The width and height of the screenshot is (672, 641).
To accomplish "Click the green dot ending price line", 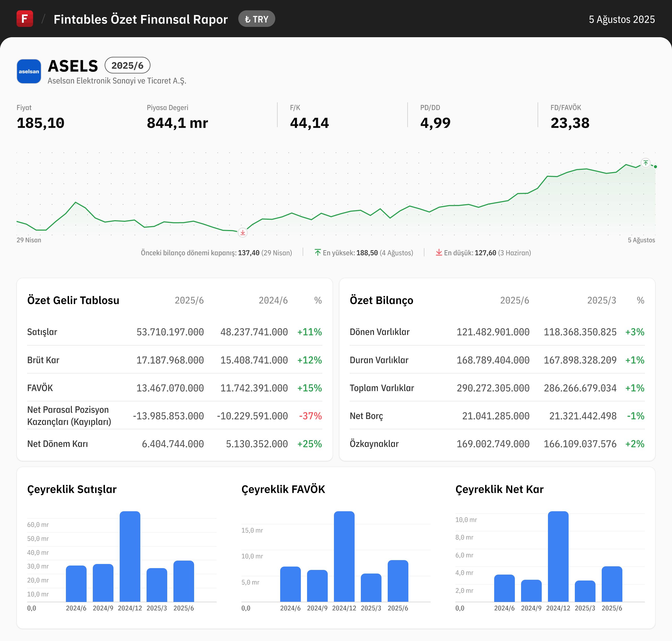I will [655, 167].
